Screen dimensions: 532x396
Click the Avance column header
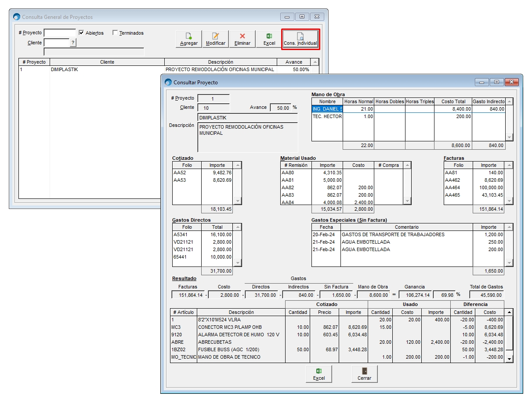coord(293,62)
